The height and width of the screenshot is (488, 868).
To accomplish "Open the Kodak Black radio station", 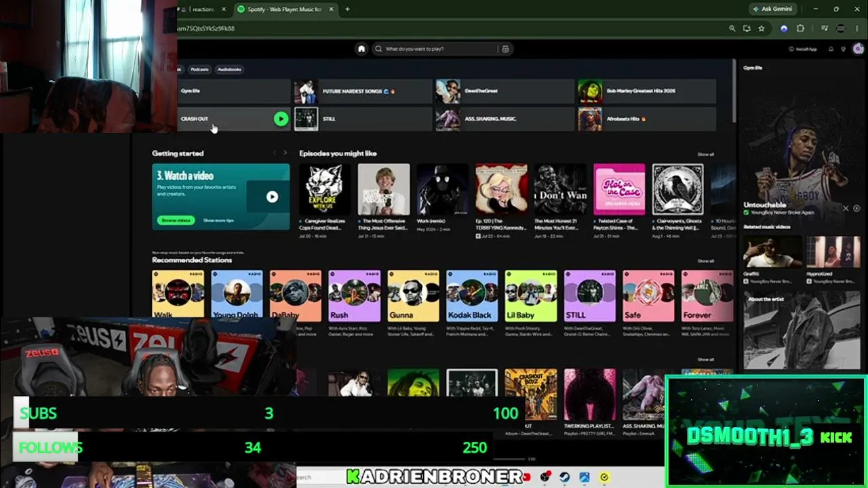I will 472,296.
